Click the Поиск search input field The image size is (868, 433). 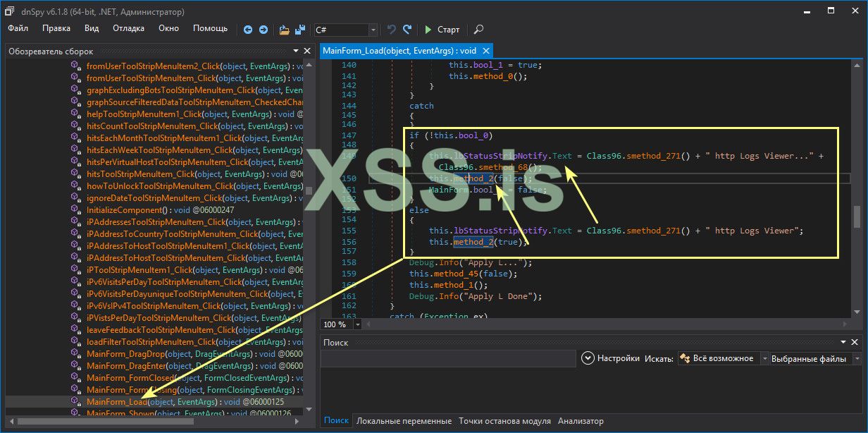point(449,358)
